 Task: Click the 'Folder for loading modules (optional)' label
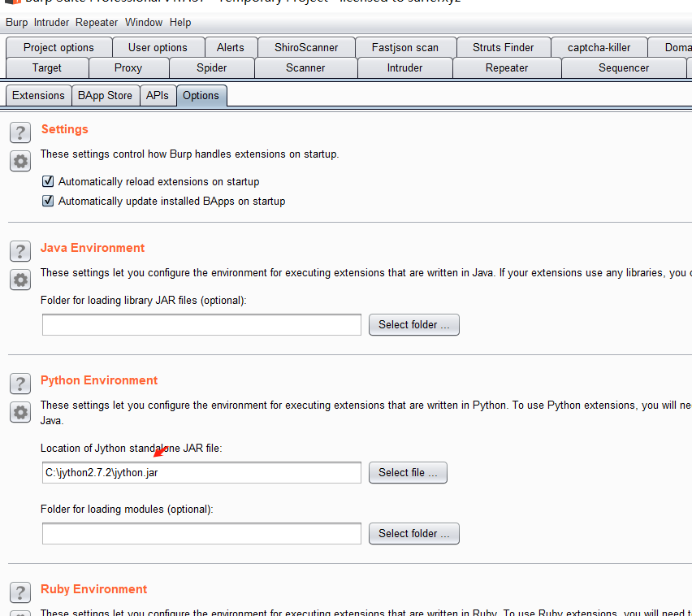(x=127, y=510)
